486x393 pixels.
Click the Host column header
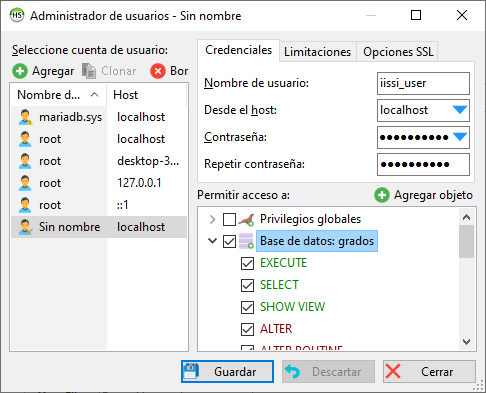point(146,95)
